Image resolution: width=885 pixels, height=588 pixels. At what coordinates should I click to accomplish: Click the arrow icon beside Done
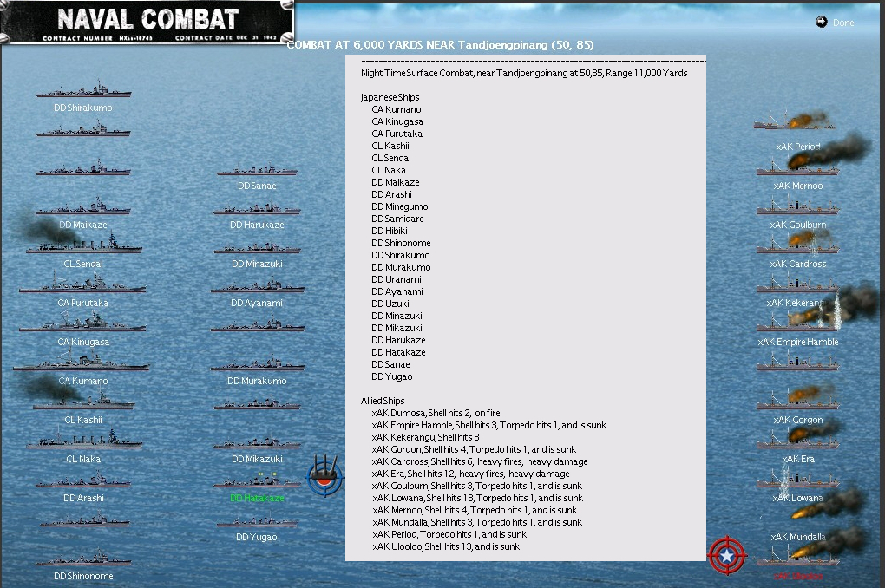pyautogui.click(x=821, y=22)
